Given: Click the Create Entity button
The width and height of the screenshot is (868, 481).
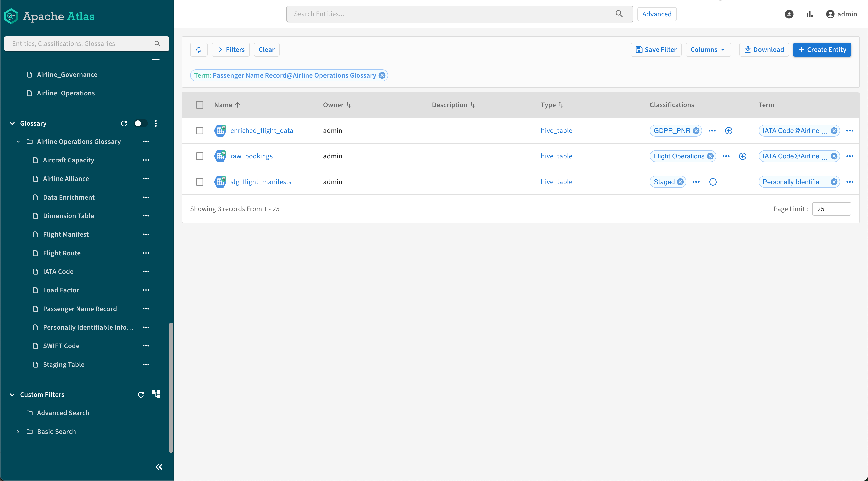Looking at the screenshot, I should click(x=822, y=49).
